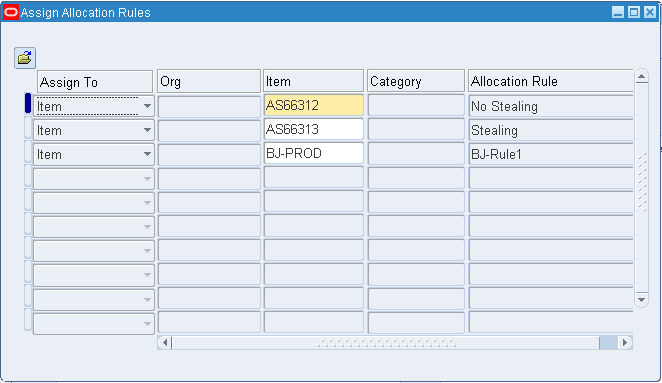Expand the first empty Assign To dropdown
The width and height of the screenshot is (662, 383).
147,179
